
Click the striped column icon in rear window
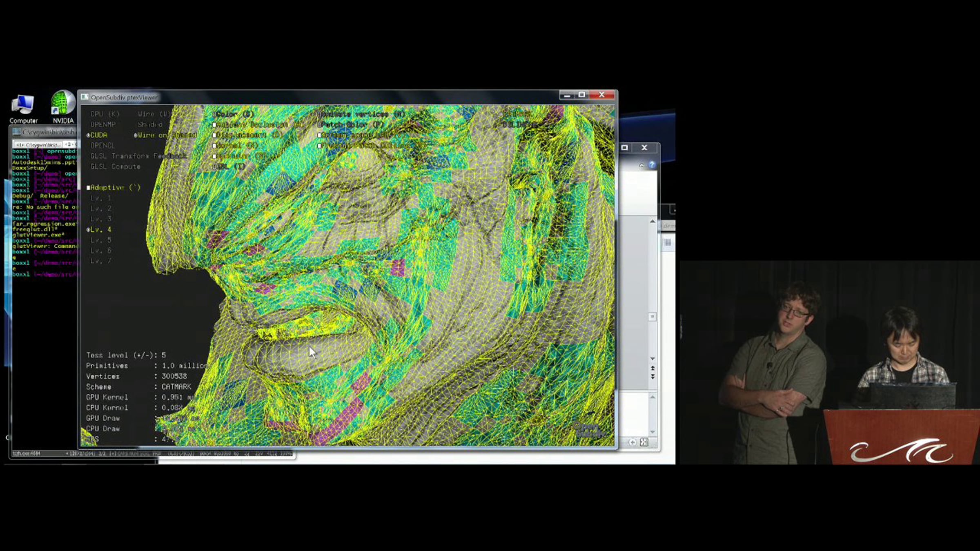pos(668,243)
